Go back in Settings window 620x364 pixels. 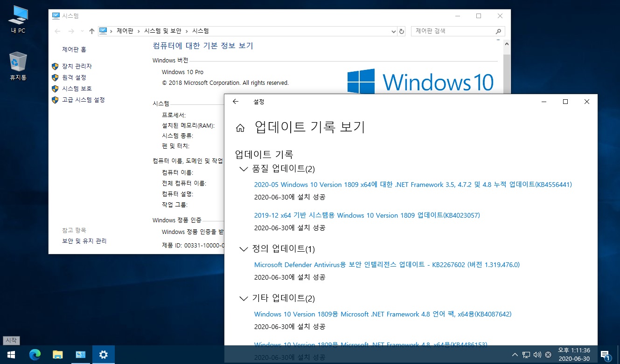[x=236, y=102]
